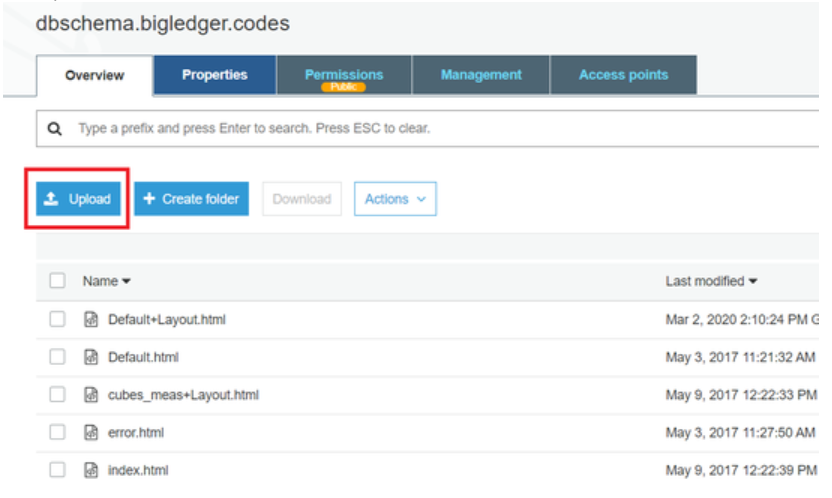Viewport: 832px width, 498px height.
Task: Open the error.html file link
Action: [x=136, y=432]
